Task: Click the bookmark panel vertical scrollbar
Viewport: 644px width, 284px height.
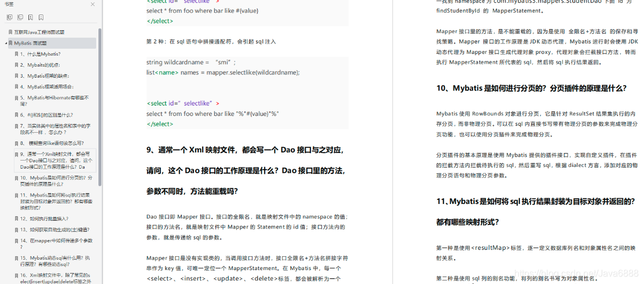Action: [100, 107]
